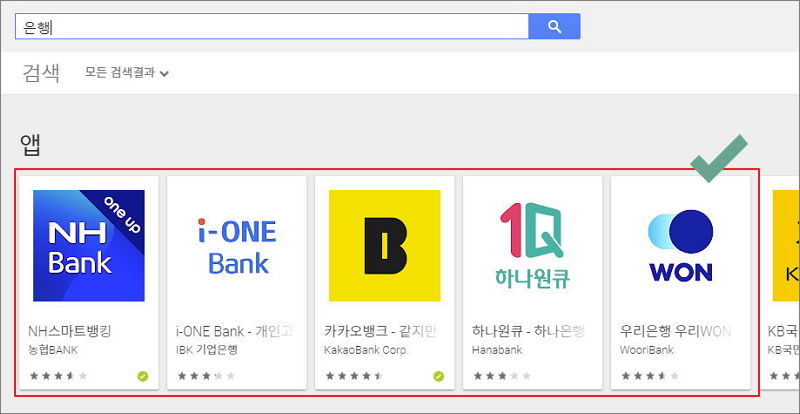Image resolution: width=800 pixels, height=414 pixels.
Task: Open the 하나원큐 1Q app icon
Action: coord(533,246)
